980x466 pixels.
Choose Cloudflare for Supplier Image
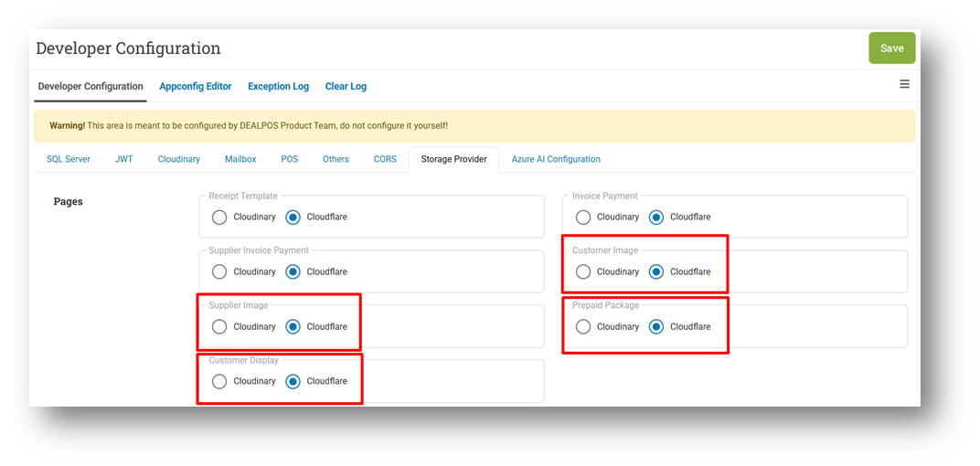(293, 327)
